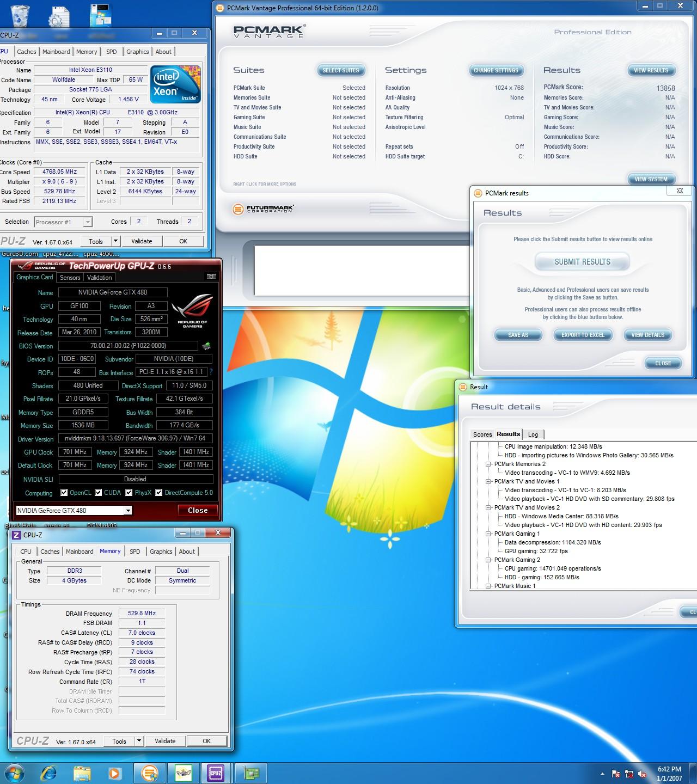This screenshot has height=784, width=697.
Task: Toggle the OpenCL checkbox in GPU-Z
Action: pos(64,493)
